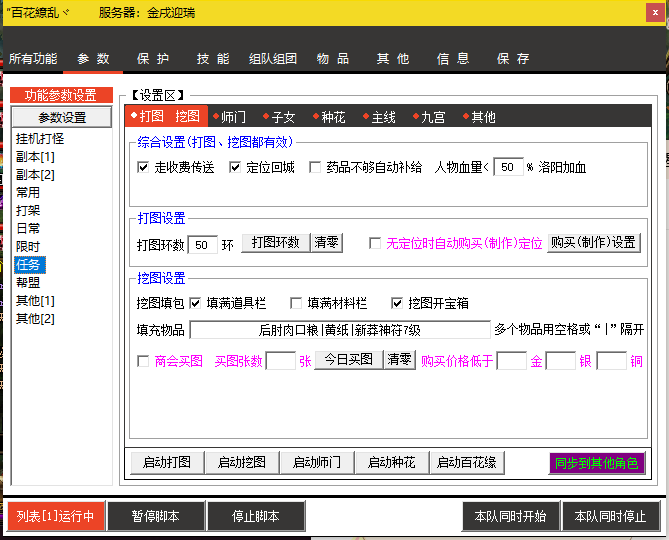Click the 人物血量 percentage input field
The image size is (669, 540).
(508, 167)
